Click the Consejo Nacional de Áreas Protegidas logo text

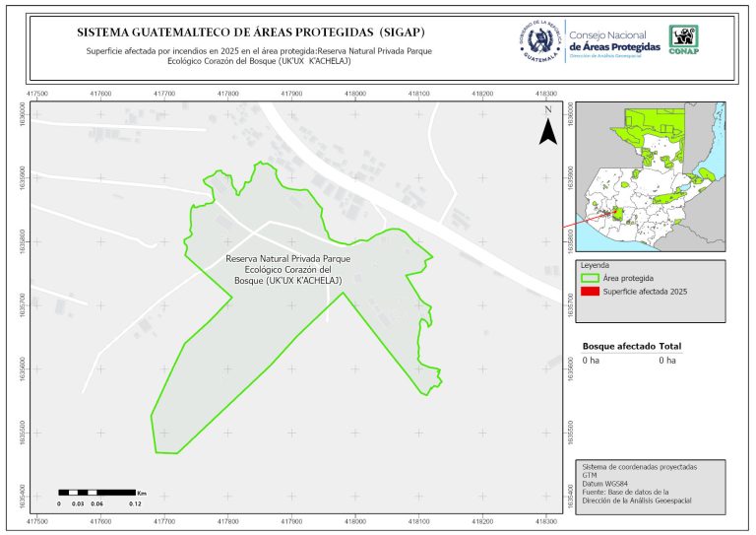(x=614, y=42)
